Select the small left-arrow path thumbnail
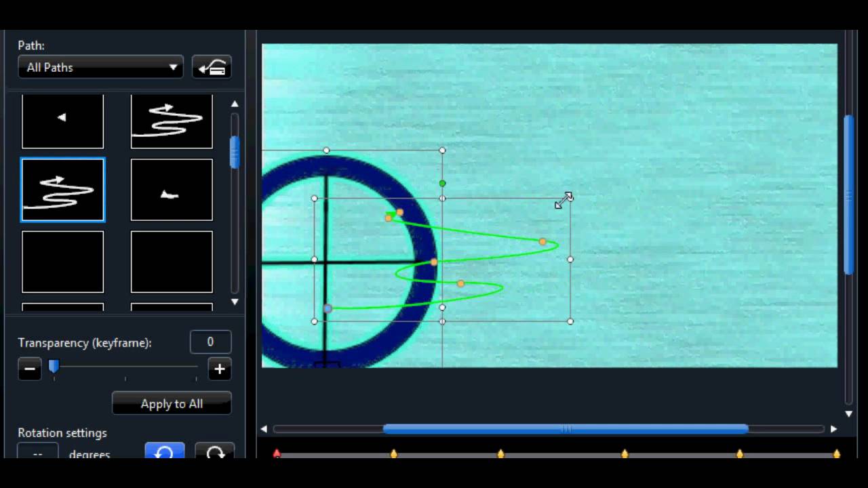 [x=63, y=121]
